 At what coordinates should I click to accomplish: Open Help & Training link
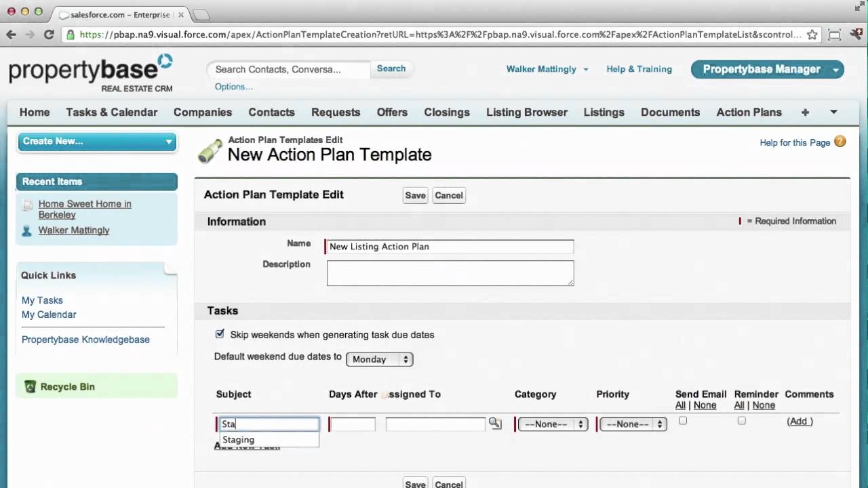click(639, 69)
